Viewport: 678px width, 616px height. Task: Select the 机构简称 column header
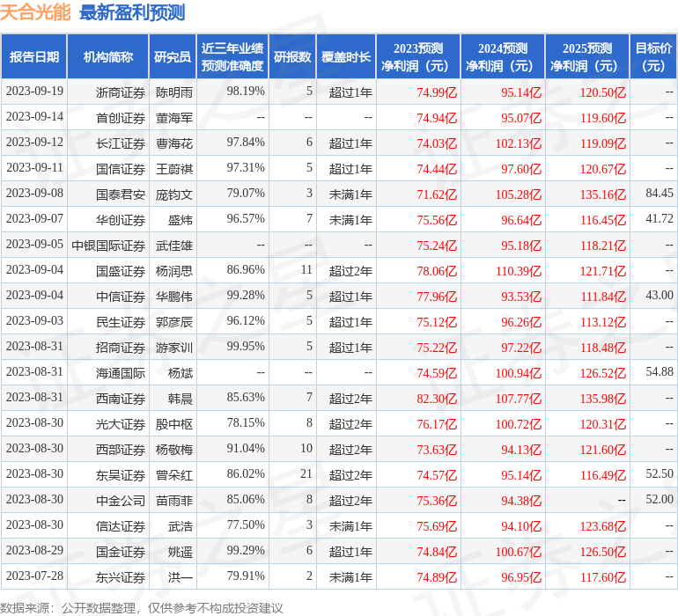[108, 56]
